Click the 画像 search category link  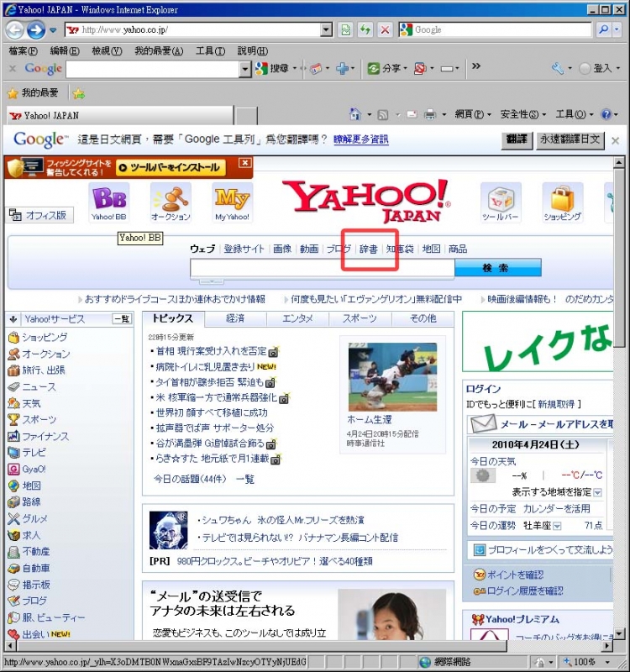(282, 249)
